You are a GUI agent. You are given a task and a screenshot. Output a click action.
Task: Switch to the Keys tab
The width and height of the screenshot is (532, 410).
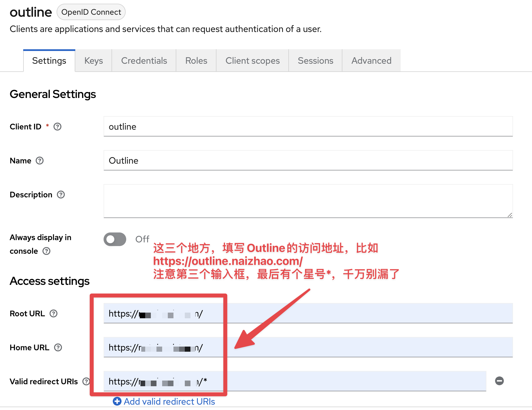93,61
